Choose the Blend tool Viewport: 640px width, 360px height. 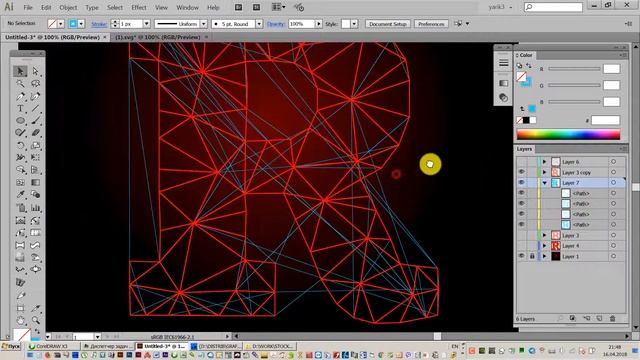pyautogui.click(x=36, y=195)
